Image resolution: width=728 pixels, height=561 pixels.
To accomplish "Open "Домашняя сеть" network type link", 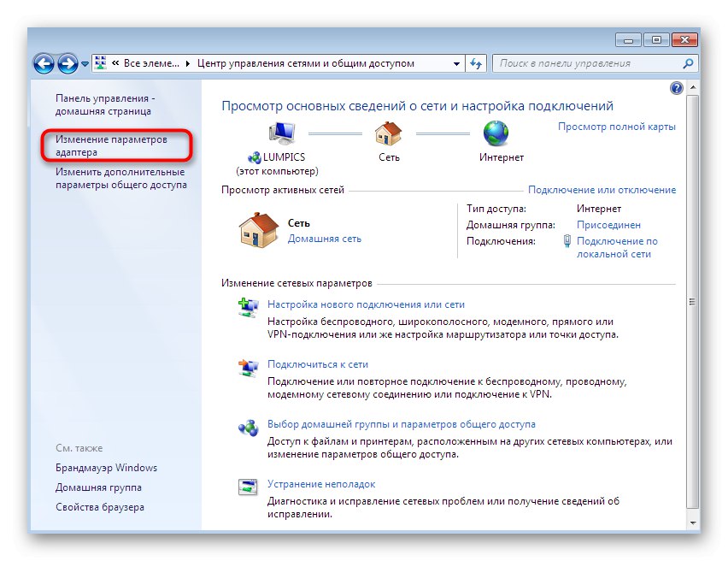I will tap(324, 239).
